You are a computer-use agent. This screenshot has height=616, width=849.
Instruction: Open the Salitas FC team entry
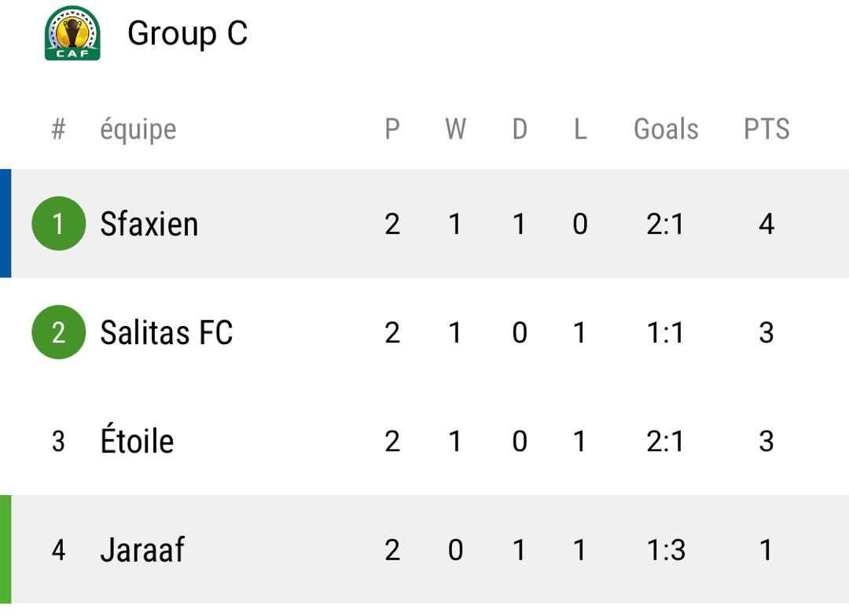tap(166, 332)
